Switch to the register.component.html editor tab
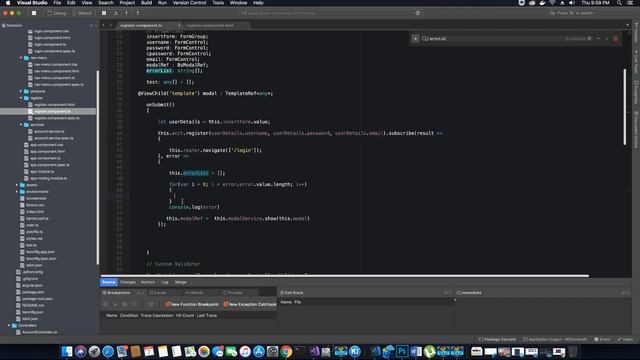This screenshot has height=360, width=640. click(211, 25)
